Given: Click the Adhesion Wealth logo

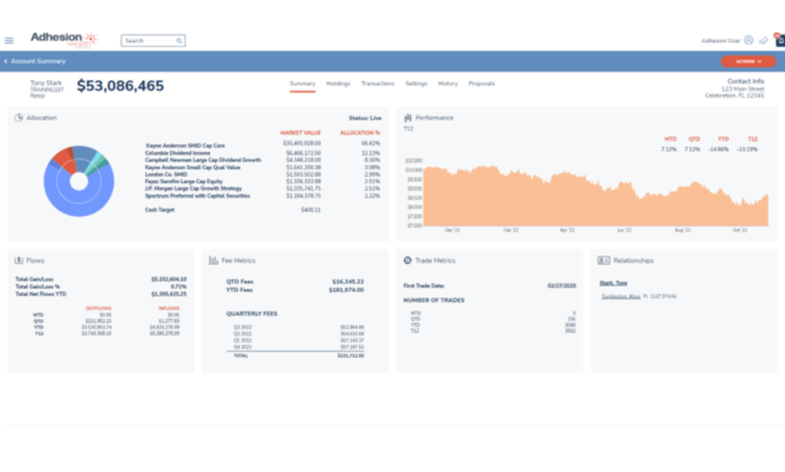Looking at the screenshot, I should [x=63, y=39].
